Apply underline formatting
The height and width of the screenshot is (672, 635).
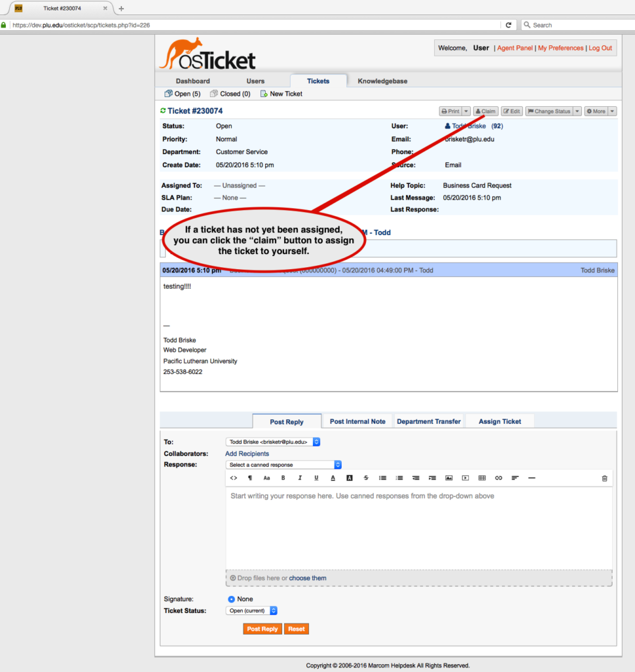click(316, 478)
